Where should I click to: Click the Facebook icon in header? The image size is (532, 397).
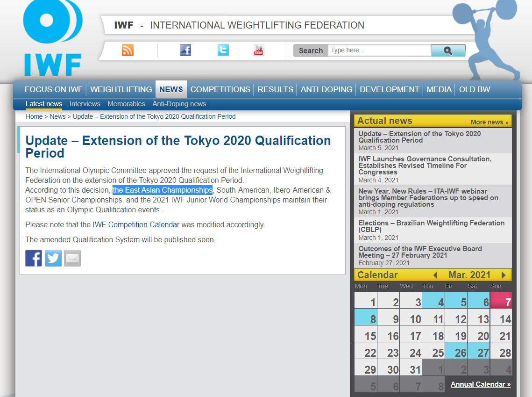tap(185, 50)
